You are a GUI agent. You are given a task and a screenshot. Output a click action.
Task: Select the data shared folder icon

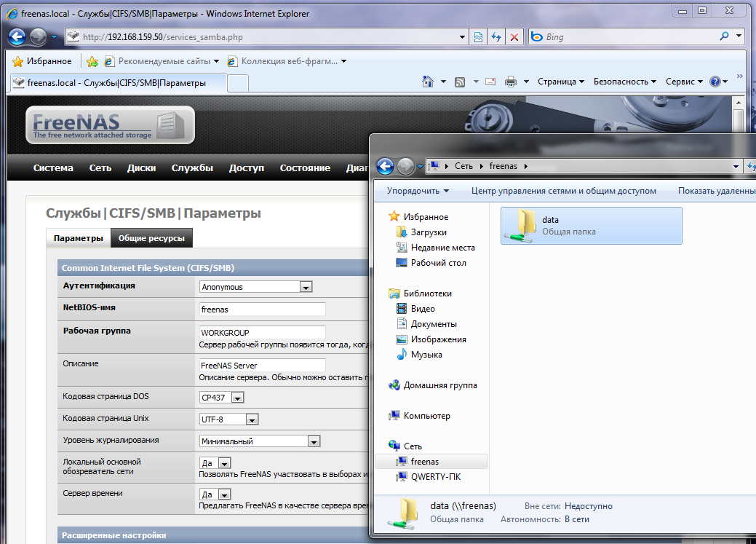point(521,226)
